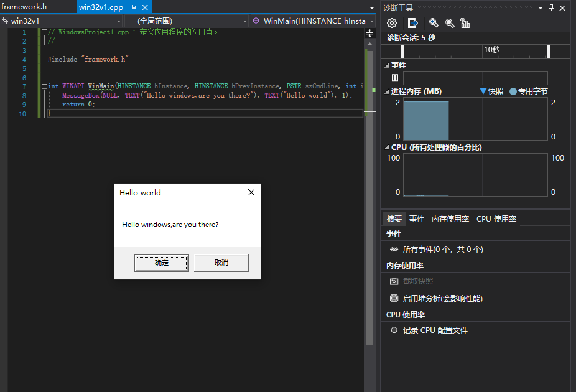Click the empty events track in the timeline

pos(475,78)
